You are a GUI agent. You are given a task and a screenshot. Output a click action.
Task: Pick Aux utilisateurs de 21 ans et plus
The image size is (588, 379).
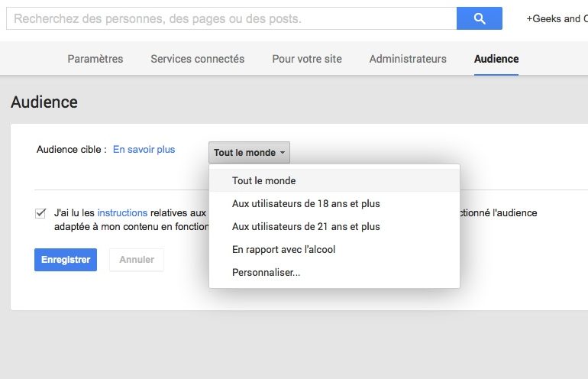(x=305, y=227)
